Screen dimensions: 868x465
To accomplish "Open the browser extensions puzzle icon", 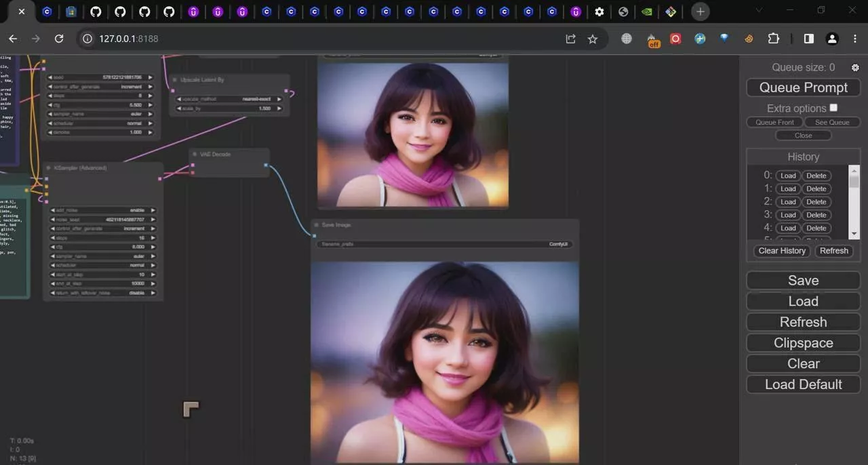I will point(773,39).
